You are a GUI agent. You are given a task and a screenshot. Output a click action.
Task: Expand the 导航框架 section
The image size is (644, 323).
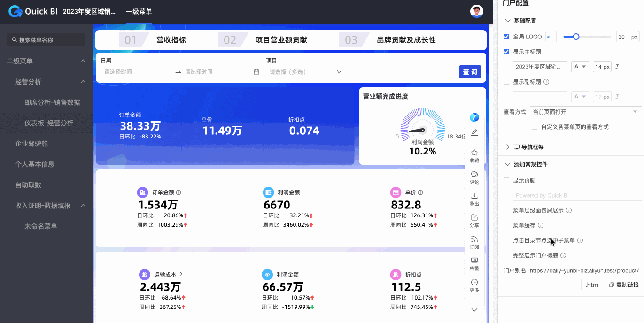click(507, 147)
